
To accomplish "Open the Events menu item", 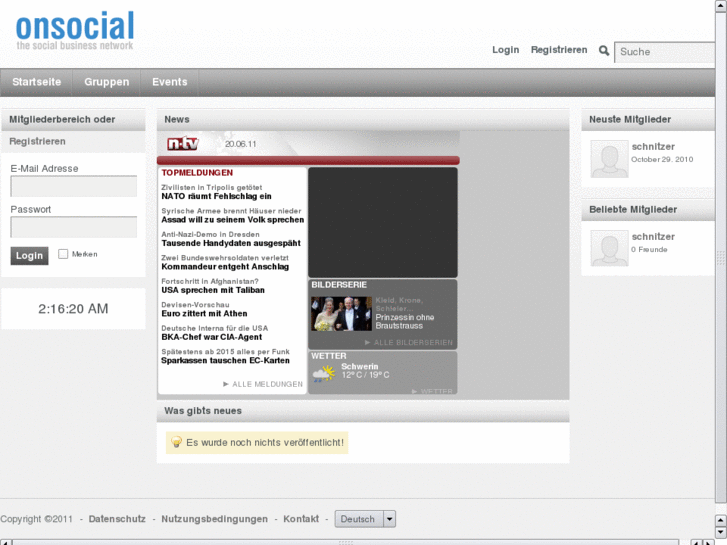I will (x=170, y=82).
